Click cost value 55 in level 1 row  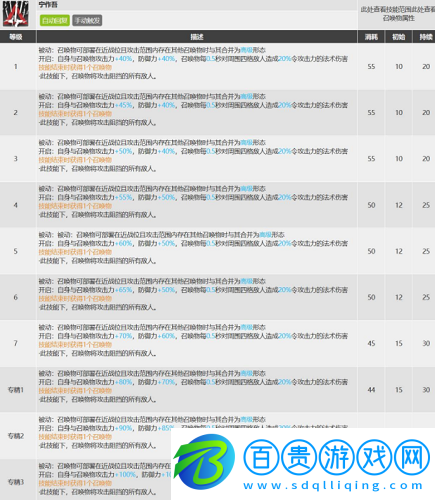pyautogui.click(x=371, y=67)
